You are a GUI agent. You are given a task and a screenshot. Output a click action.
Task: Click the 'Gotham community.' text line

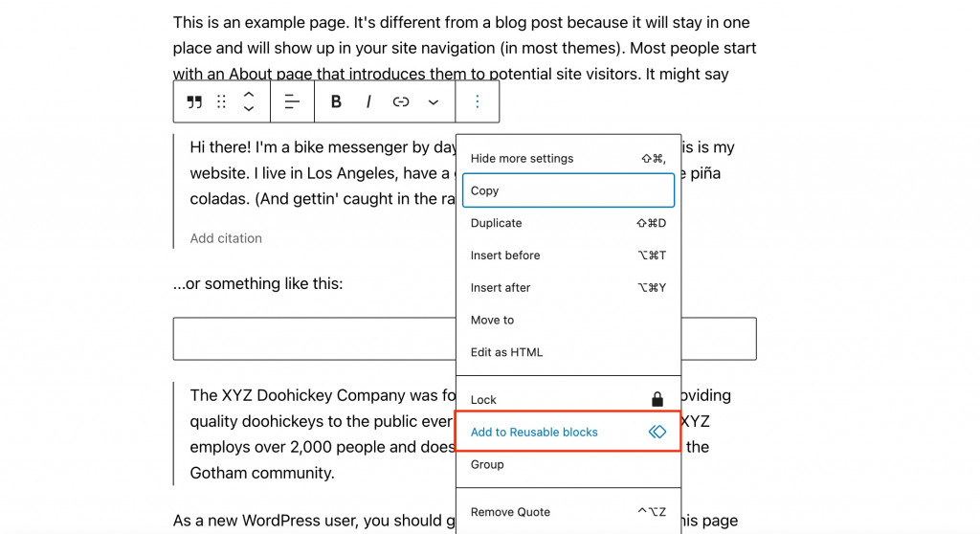(262, 474)
